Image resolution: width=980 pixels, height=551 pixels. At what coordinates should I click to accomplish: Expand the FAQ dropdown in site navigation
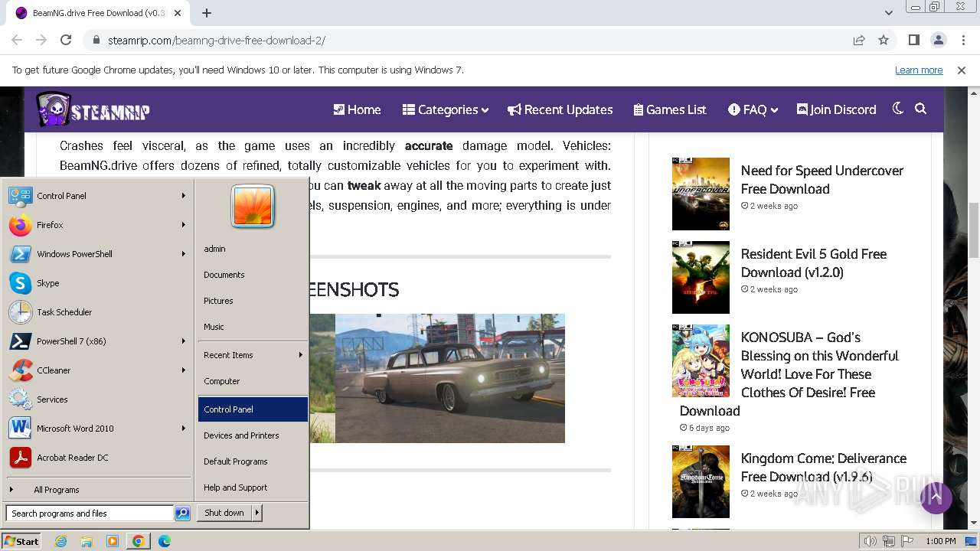pos(753,109)
